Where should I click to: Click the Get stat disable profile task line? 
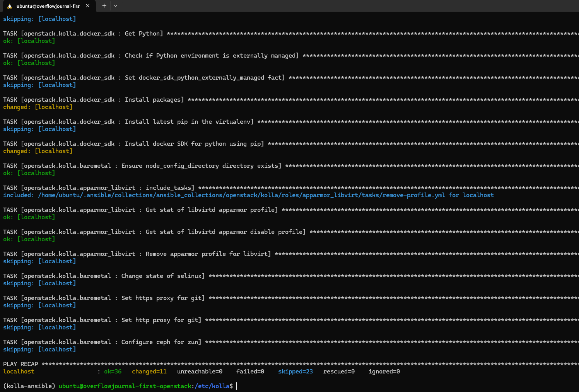pos(291,232)
